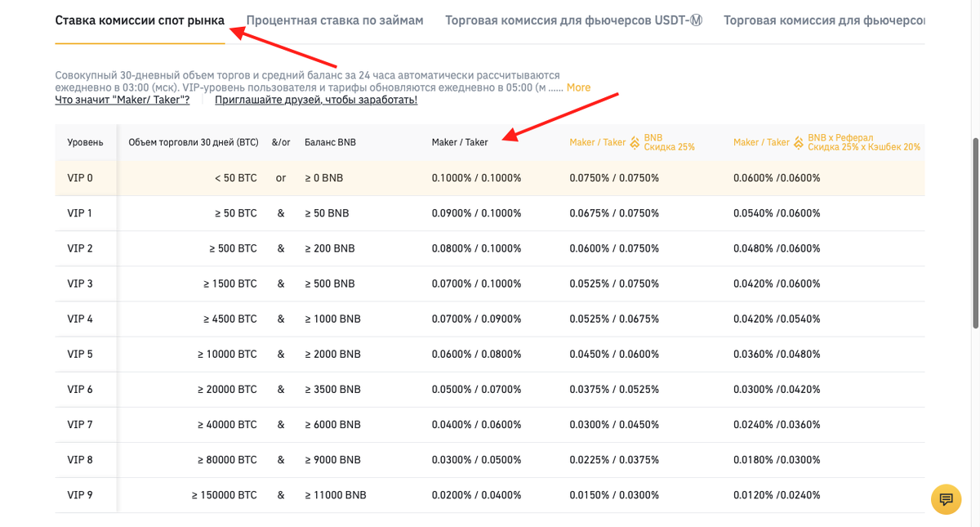This screenshot has height=527, width=980.
Task: Select the VIP 7 row label
Action: (80, 425)
